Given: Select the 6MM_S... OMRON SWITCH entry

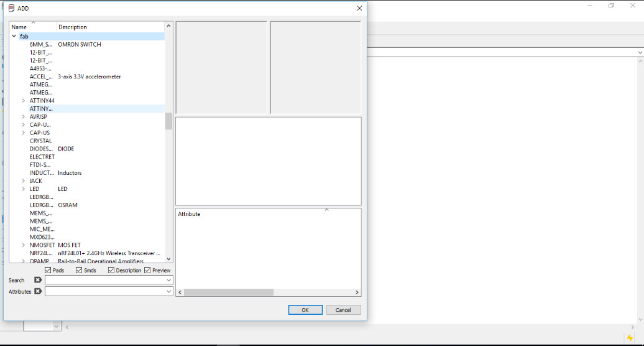Looking at the screenshot, I should click(96, 44).
